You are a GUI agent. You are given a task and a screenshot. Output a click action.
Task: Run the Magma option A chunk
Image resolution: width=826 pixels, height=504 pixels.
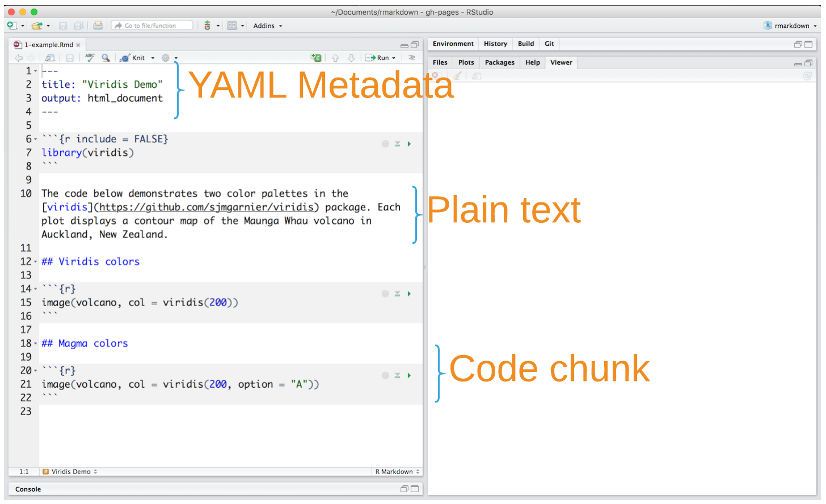tap(409, 375)
